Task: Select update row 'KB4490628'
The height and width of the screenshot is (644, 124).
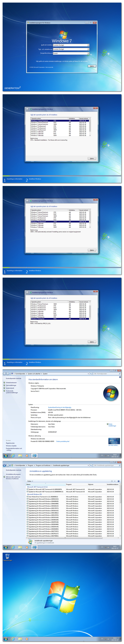Action: point(73,501)
